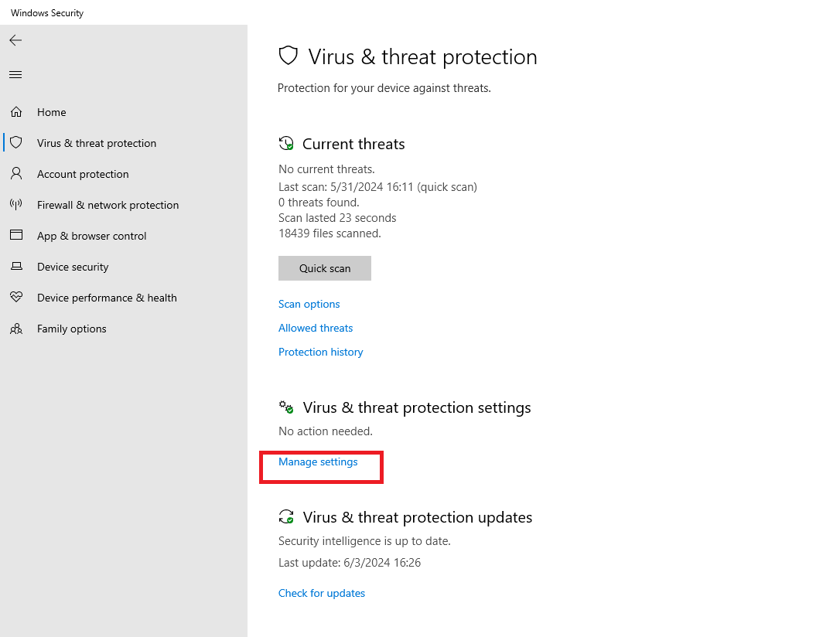Check for updates now
The width and height of the screenshot is (840, 637).
pos(322,593)
